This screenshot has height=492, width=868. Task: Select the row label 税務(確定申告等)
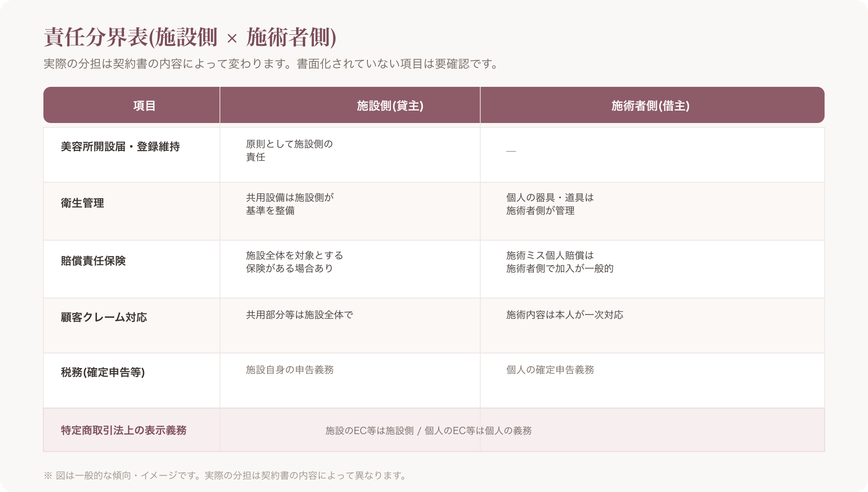103,372
